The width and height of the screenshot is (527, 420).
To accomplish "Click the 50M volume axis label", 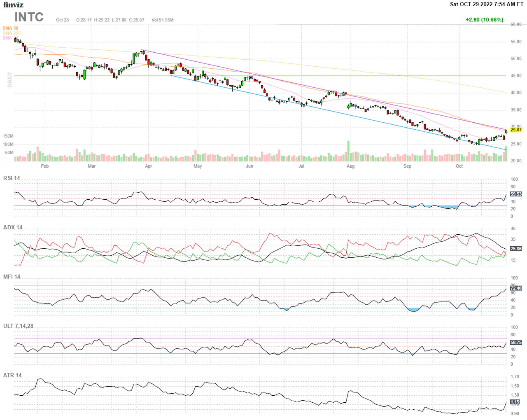I will 9,152.
